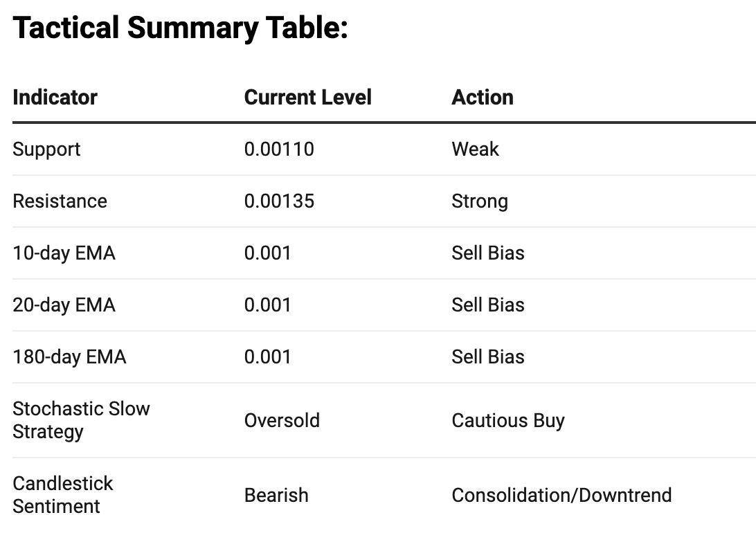The width and height of the screenshot is (756, 533).
Task: Click the Weak action cell
Action: click(475, 150)
